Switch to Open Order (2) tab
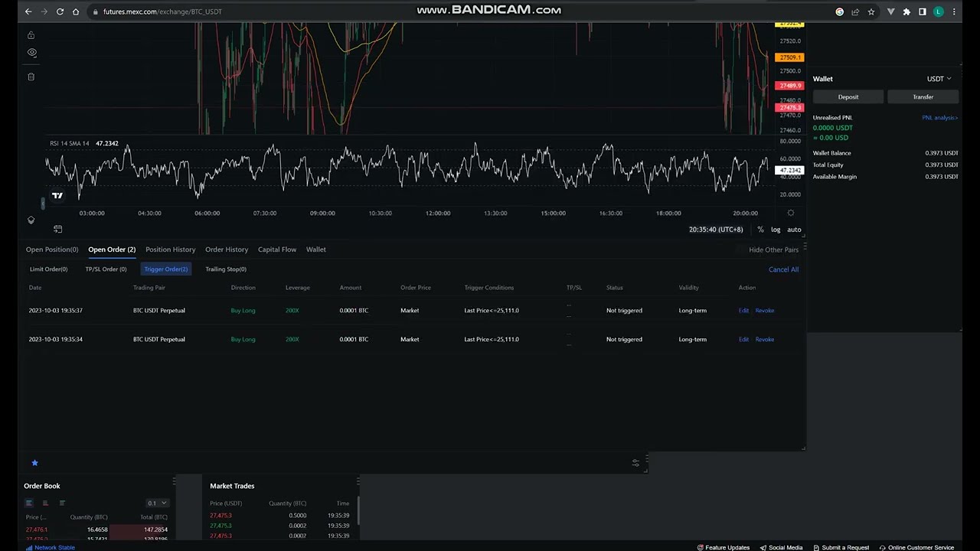 pos(112,249)
